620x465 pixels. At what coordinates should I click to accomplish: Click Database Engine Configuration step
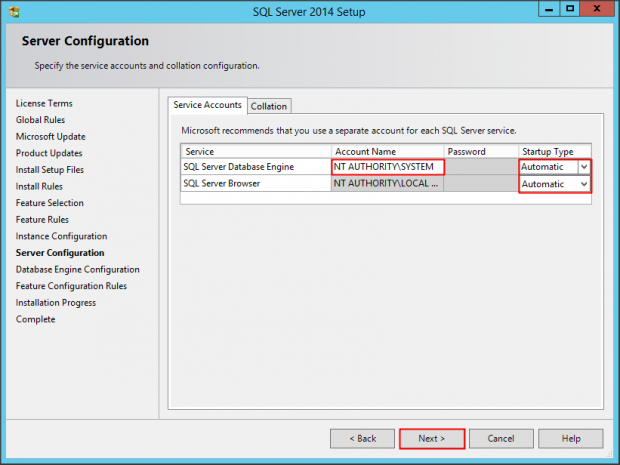[78, 269]
